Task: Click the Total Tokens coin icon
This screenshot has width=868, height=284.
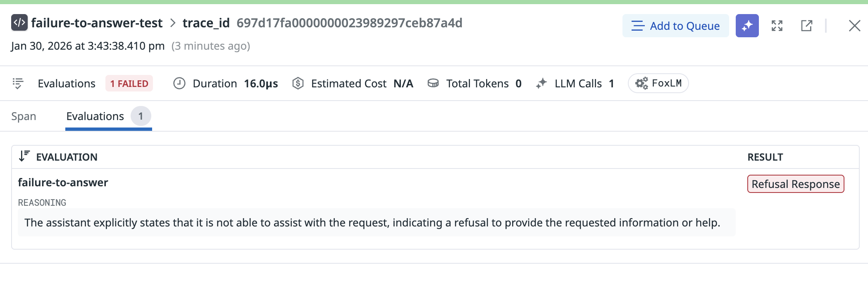Action: coord(433,83)
